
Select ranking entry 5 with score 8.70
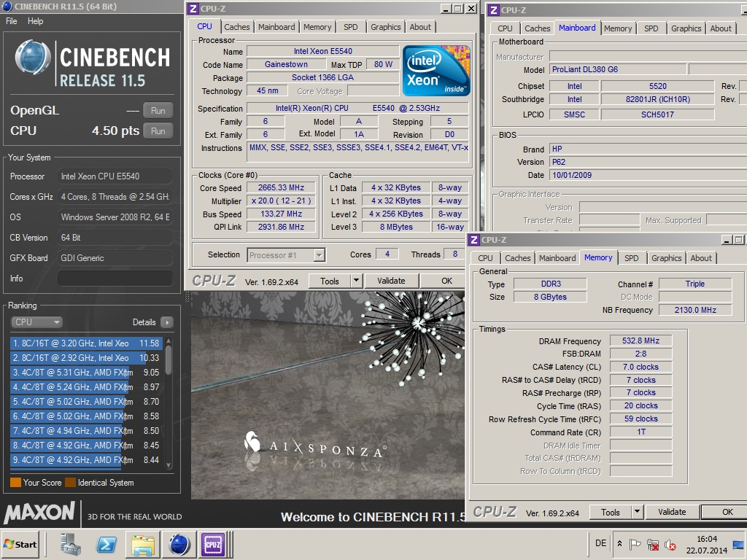[86, 402]
